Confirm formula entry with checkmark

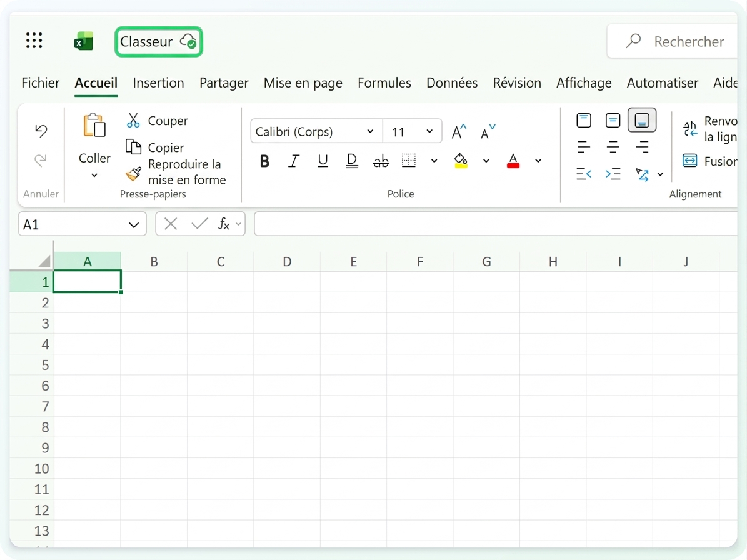click(x=199, y=223)
